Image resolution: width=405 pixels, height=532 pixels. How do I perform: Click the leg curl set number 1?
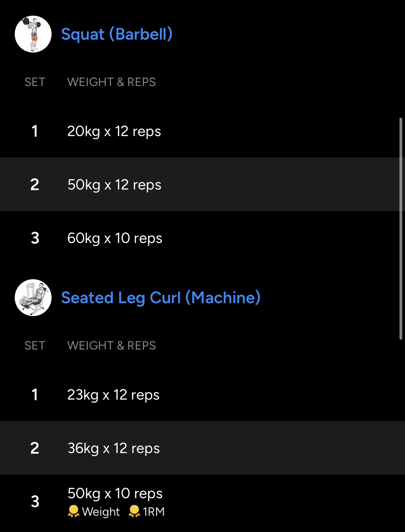pos(35,395)
